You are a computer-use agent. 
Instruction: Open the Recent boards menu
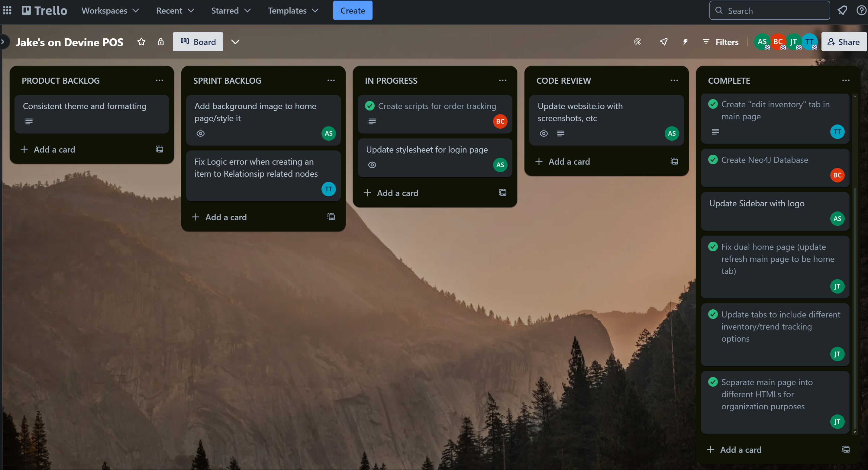(x=175, y=11)
